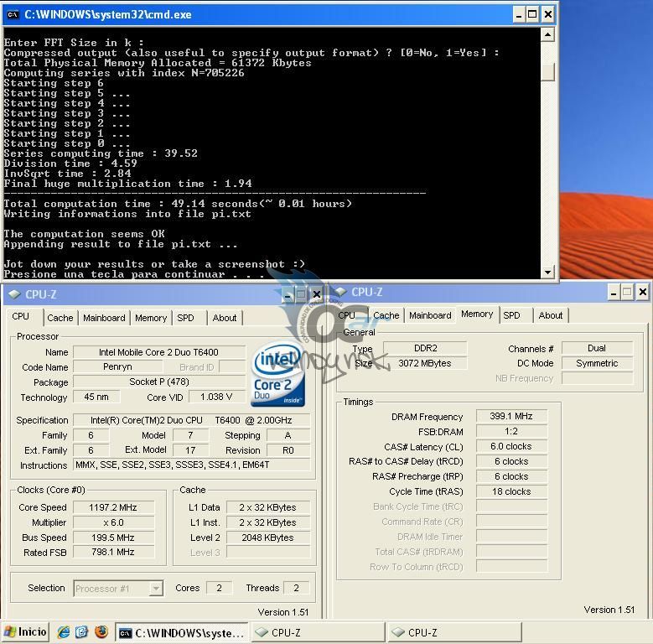Viewport: 653px width, 644px height.
Task: Minimize the cmd.exe window
Action: click(x=519, y=15)
